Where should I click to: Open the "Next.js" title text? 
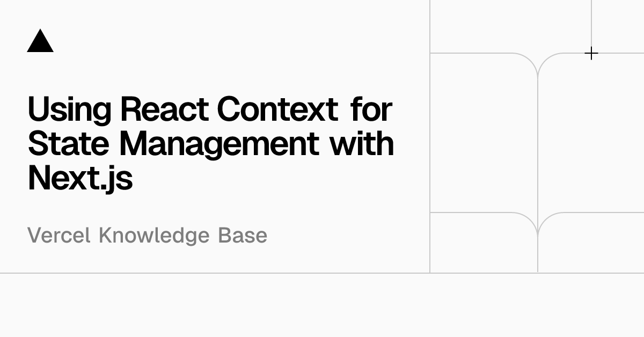[x=80, y=178]
